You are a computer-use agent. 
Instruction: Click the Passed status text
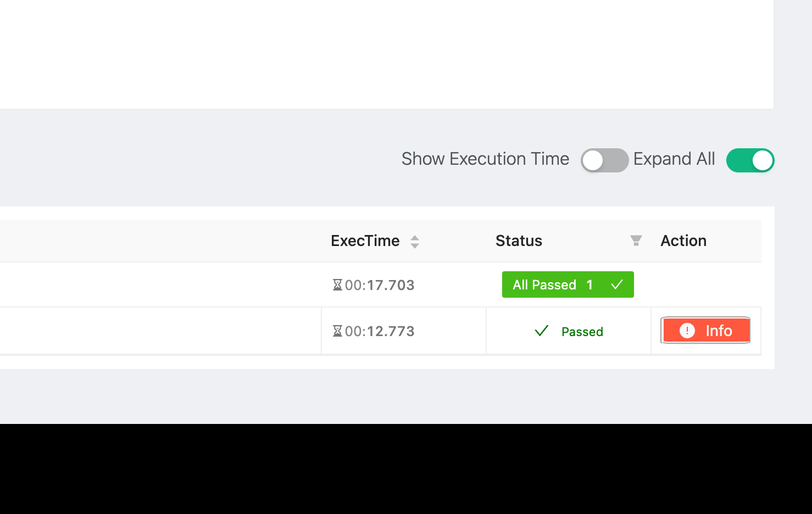582,332
